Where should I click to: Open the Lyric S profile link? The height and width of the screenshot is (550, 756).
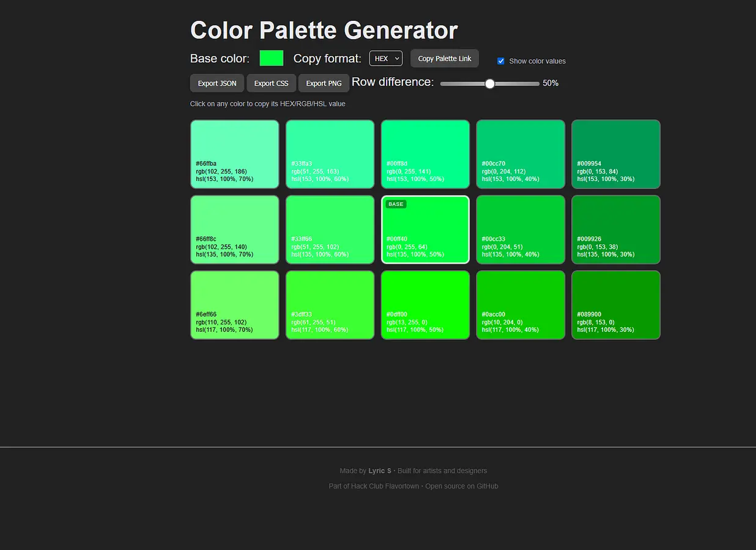[379, 471]
